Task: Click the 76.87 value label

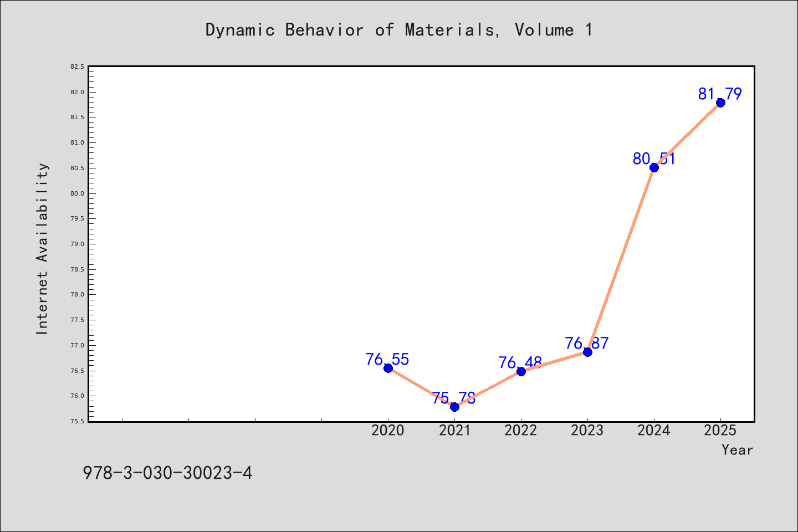Action: 587,343
